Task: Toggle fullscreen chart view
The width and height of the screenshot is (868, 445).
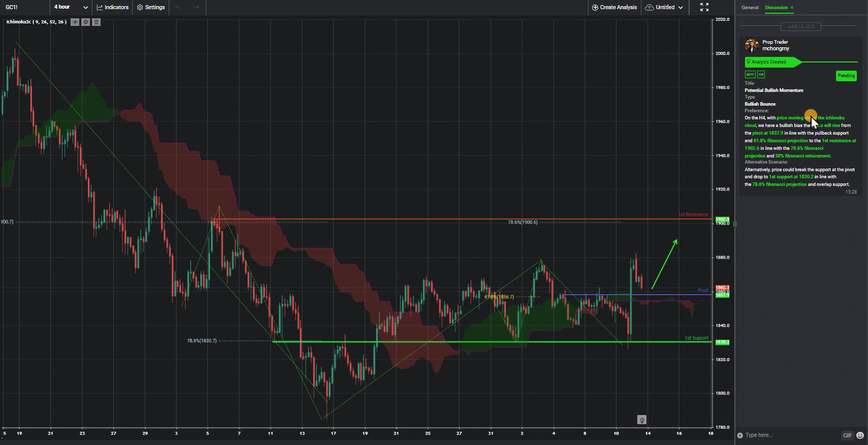Action: pyautogui.click(x=704, y=7)
